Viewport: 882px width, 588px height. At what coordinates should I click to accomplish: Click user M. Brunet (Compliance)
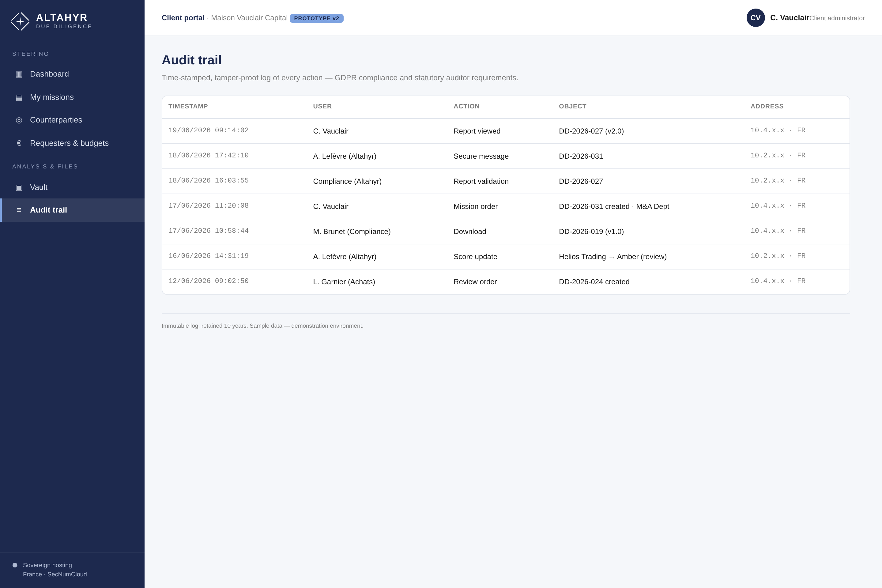point(352,232)
